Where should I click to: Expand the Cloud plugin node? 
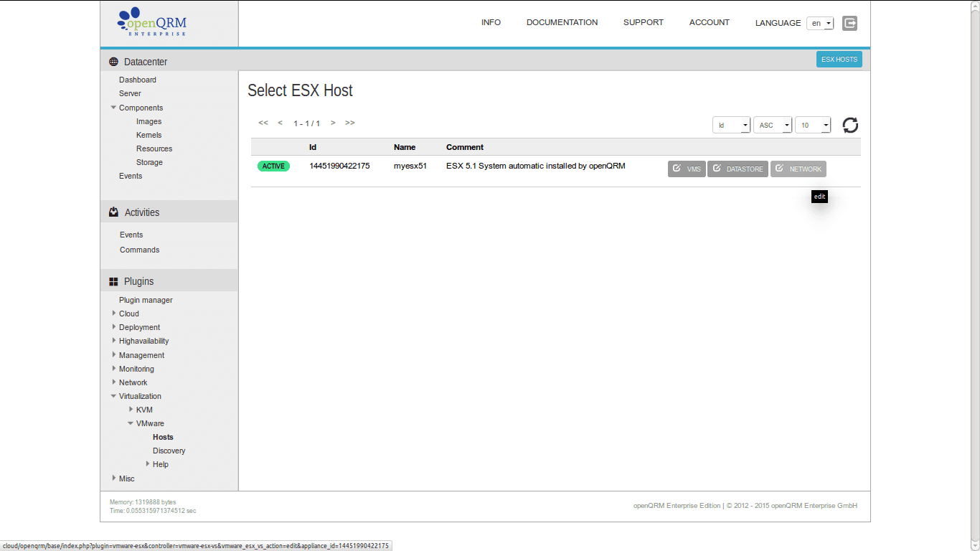click(x=113, y=314)
